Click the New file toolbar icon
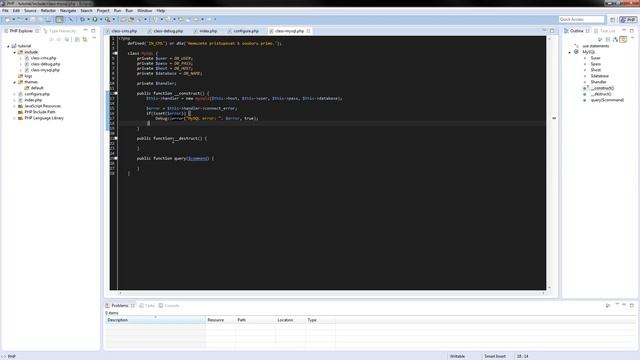640x360 pixels. [x=7, y=19]
